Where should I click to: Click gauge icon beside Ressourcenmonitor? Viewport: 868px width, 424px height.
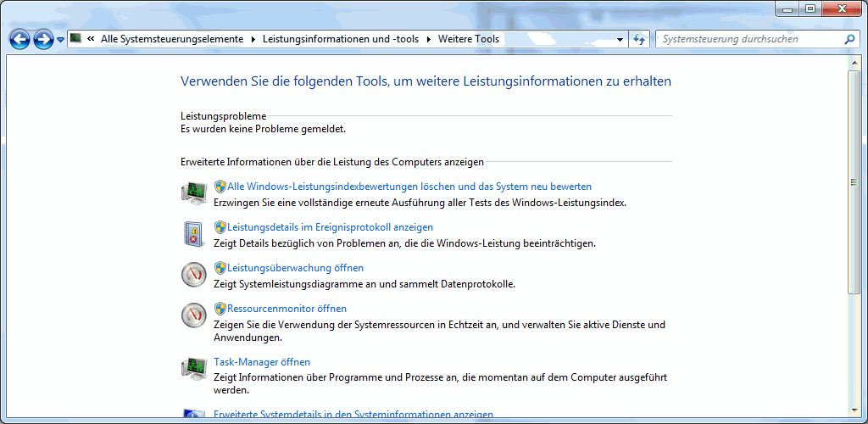[x=194, y=315]
